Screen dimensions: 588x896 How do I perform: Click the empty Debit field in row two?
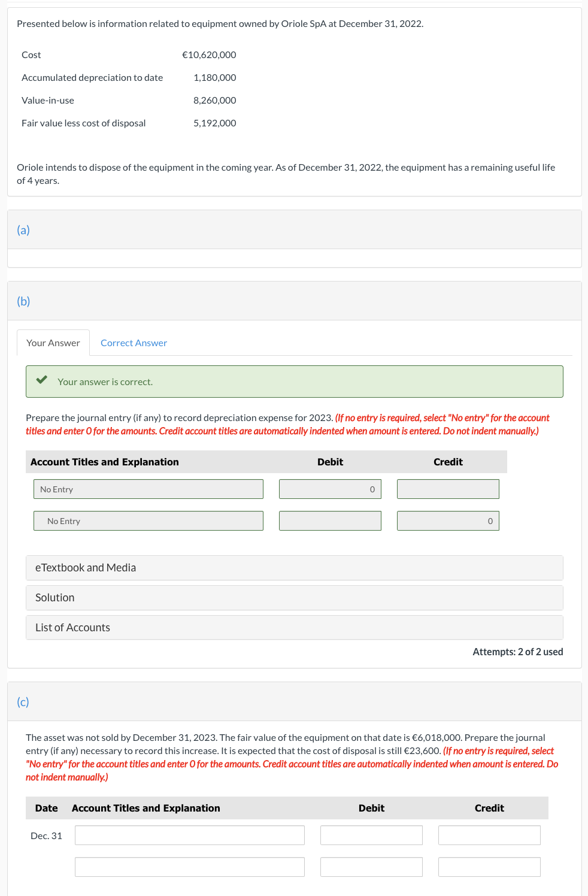(x=330, y=520)
